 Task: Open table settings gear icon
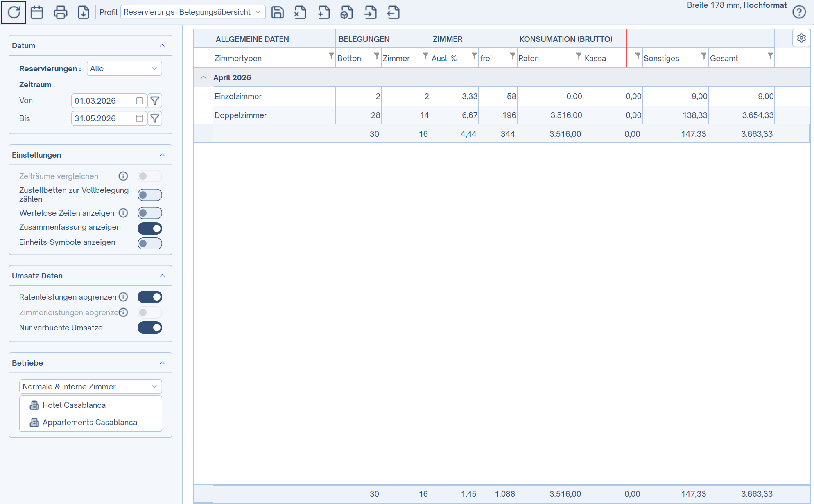coord(801,38)
